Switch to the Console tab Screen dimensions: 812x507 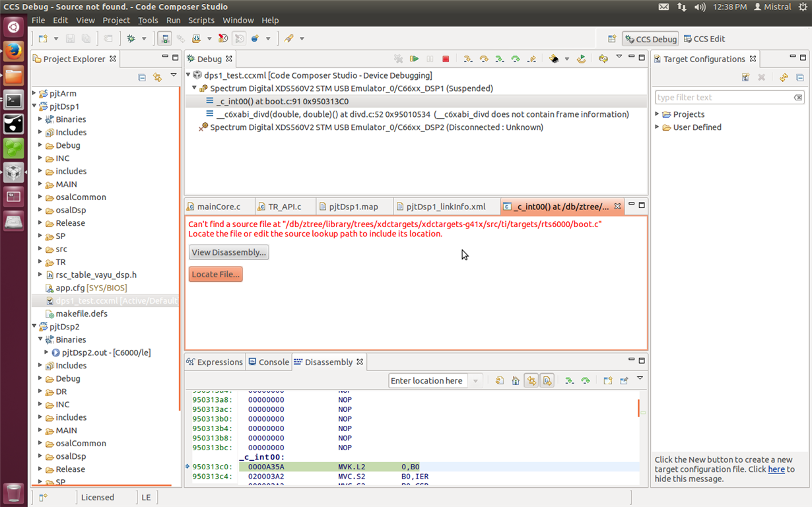click(x=269, y=362)
